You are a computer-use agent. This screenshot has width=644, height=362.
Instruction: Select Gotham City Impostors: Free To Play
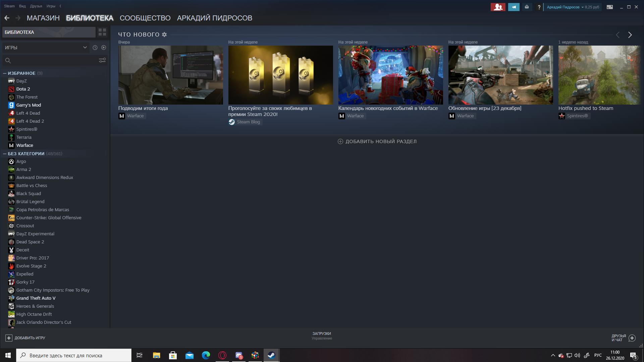click(53, 290)
